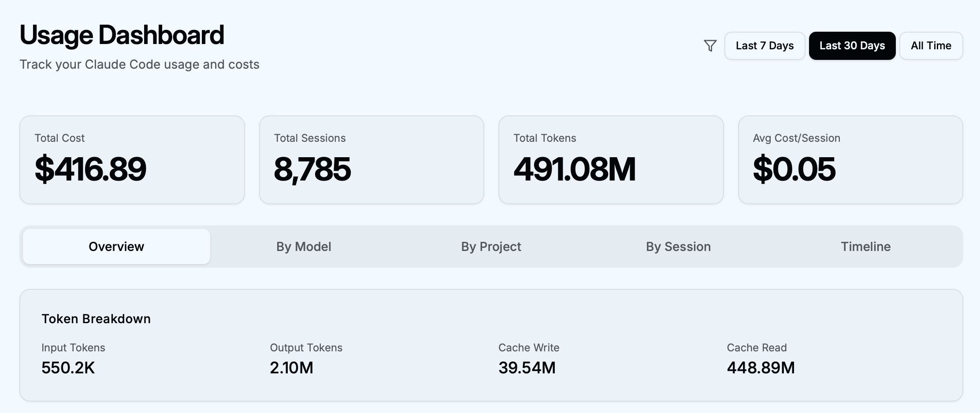Click the Usage Dashboard title
This screenshot has height=413, width=980.
(x=122, y=35)
